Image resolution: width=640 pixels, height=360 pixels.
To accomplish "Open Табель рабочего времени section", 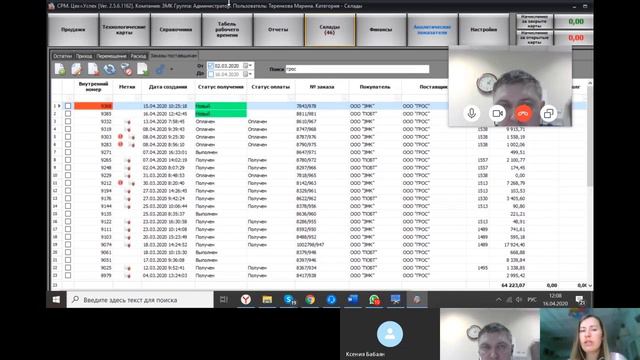I will [x=227, y=29].
